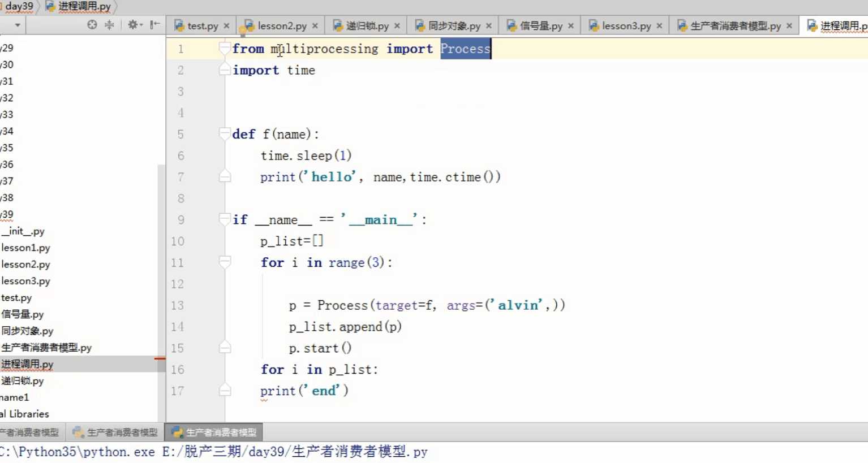Close the 生产者消费者模型.py editor tab
Screen dimensions: 868x463
point(789,26)
